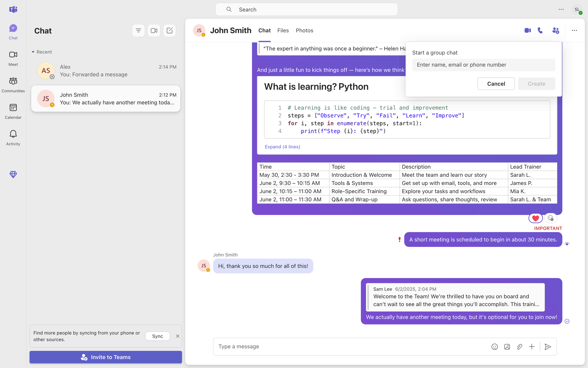Start an audio call with John Smith

click(540, 30)
